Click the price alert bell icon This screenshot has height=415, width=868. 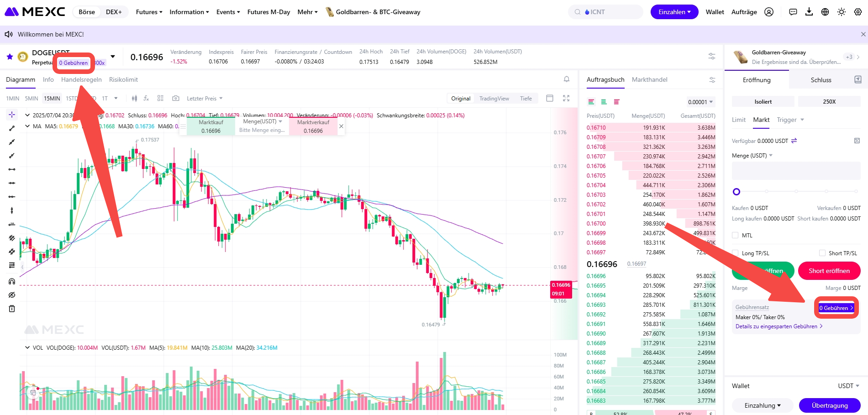(566, 79)
